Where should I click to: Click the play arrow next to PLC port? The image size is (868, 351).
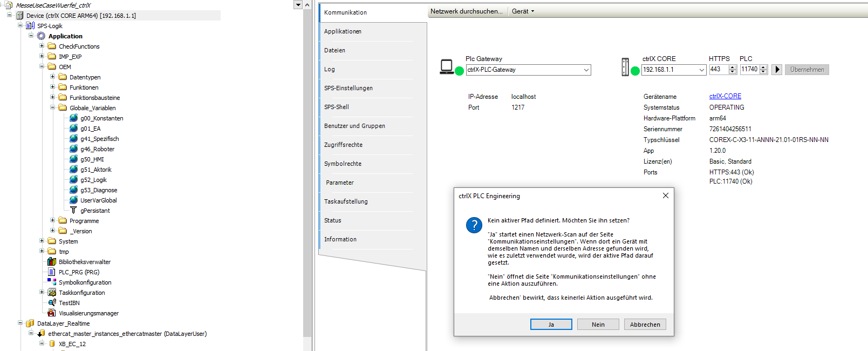point(777,70)
